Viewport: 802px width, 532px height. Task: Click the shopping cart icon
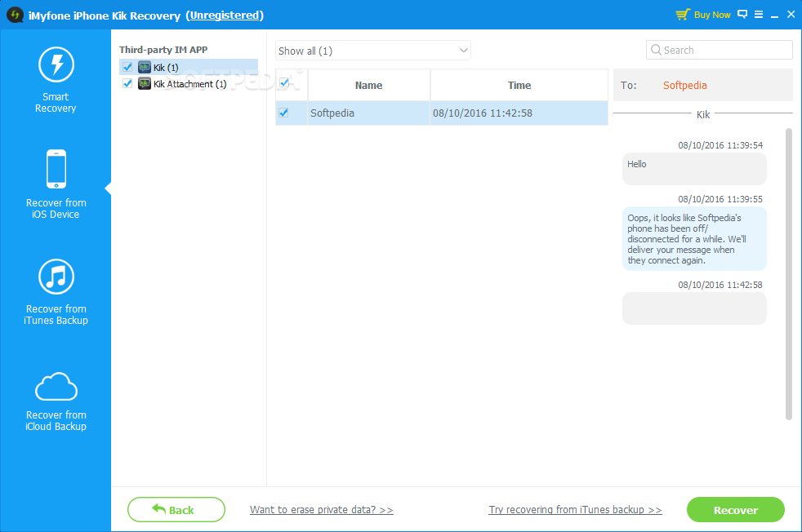coord(682,15)
